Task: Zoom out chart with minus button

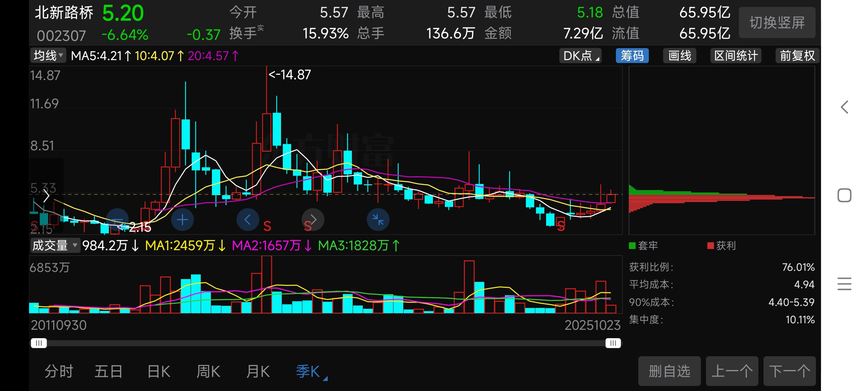Action: (117, 220)
